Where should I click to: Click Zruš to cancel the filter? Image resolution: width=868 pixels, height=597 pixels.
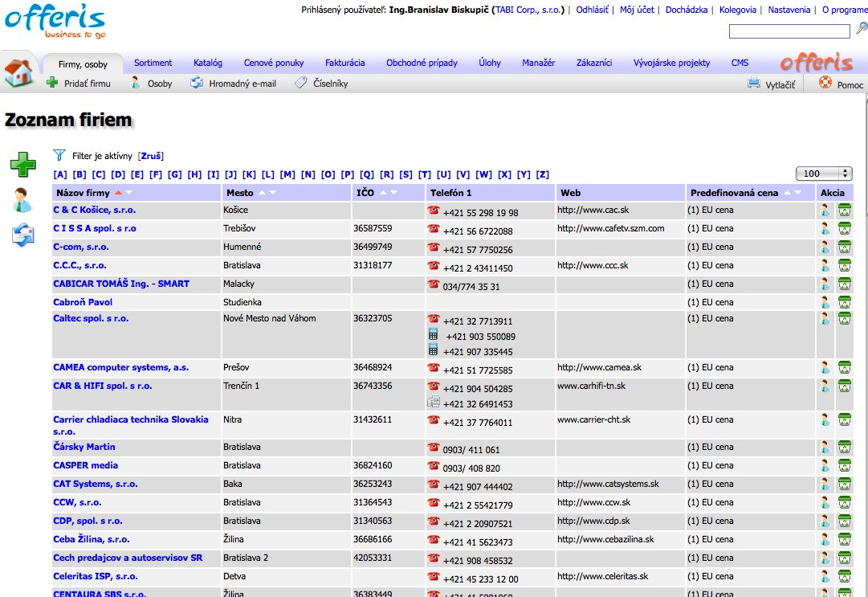coord(151,156)
